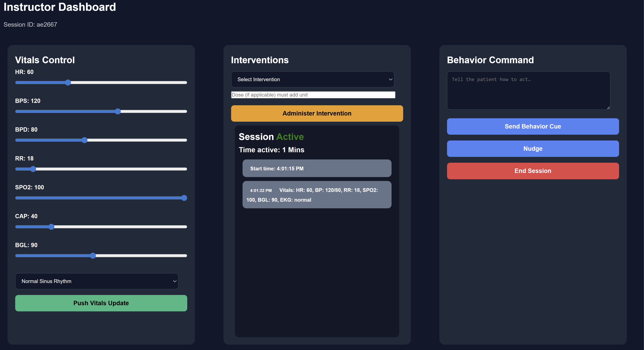Image resolution: width=644 pixels, height=350 pixels.
Task: Push the vitals update
Action: 101,303
